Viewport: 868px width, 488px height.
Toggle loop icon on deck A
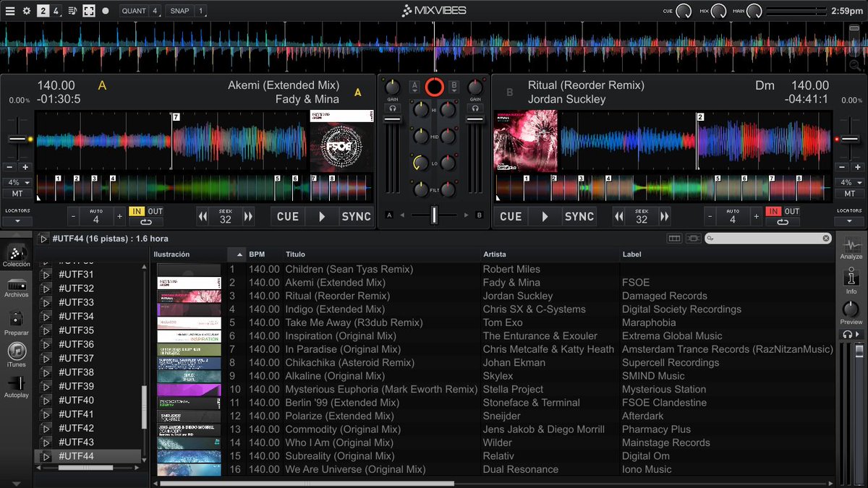[x=146, y=222]
